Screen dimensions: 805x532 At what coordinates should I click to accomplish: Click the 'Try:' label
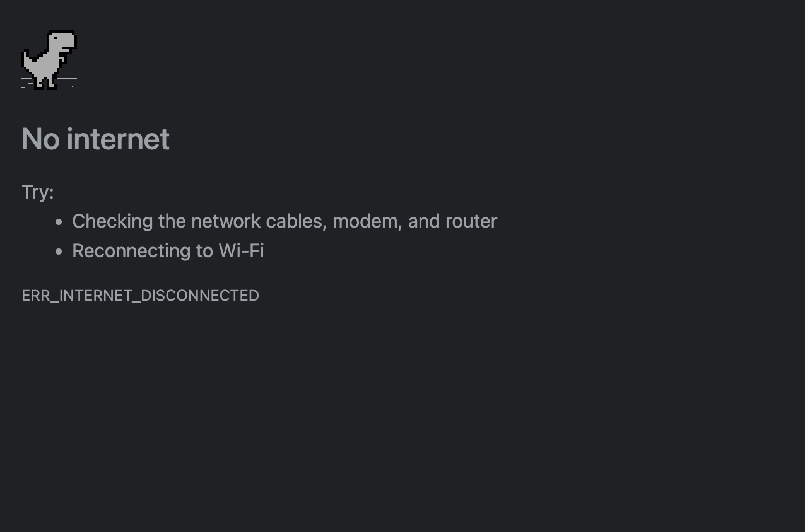38,192
